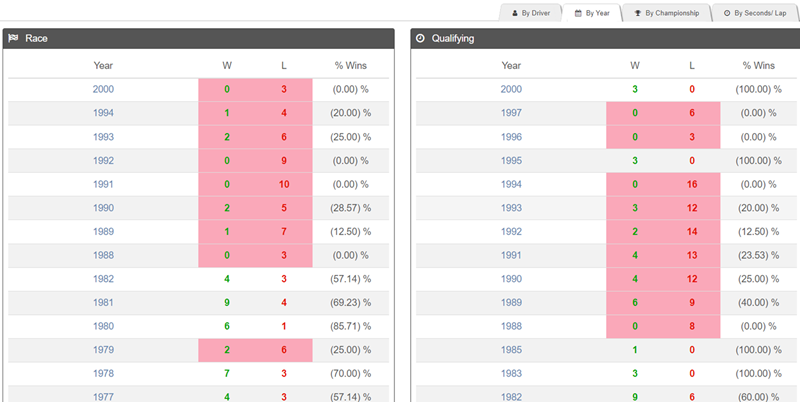Click the calendar icon on By Year tab
Image resolution: width=800 pixels, height=402 pixels.
pos(578,13)
